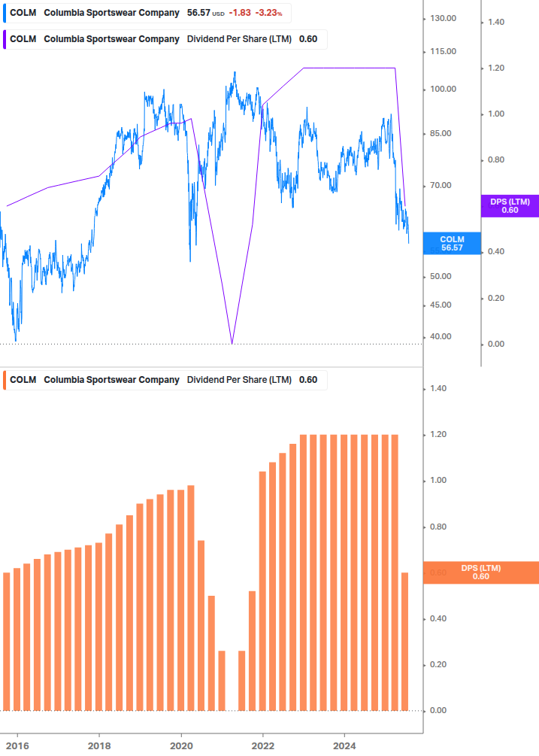Click the 56.57 USD price in legend
Viewport: 539px width, 756px height.
pos(206,13)
